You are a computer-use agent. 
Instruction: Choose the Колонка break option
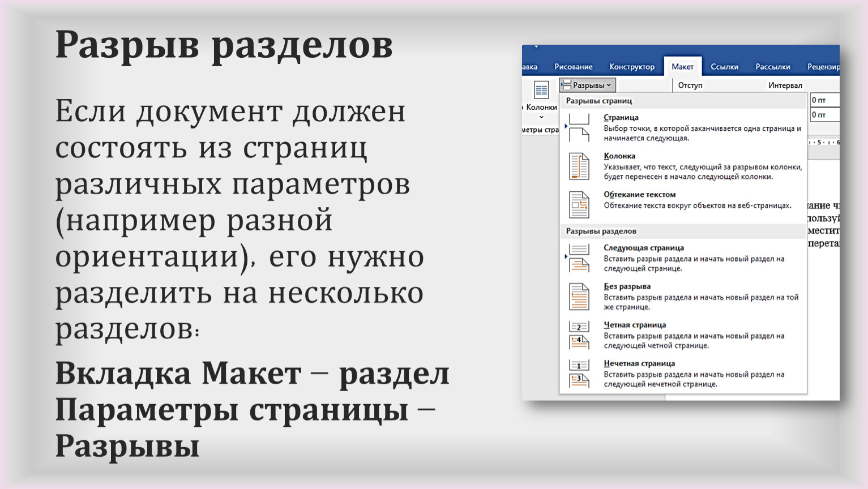(683, 166)
